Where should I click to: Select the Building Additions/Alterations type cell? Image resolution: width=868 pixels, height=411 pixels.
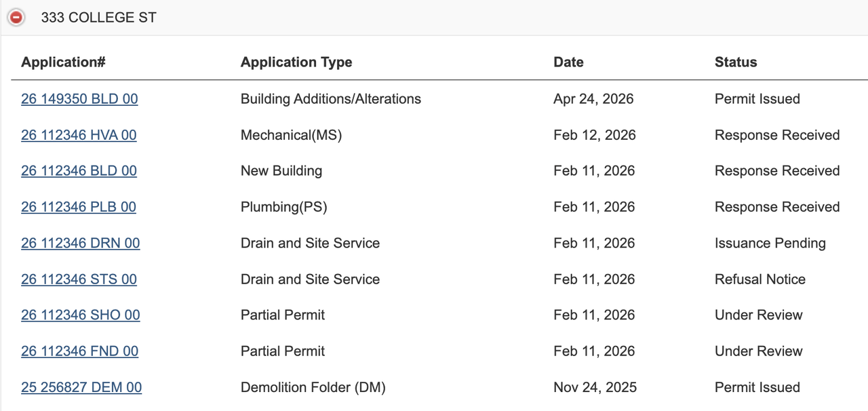331,99
